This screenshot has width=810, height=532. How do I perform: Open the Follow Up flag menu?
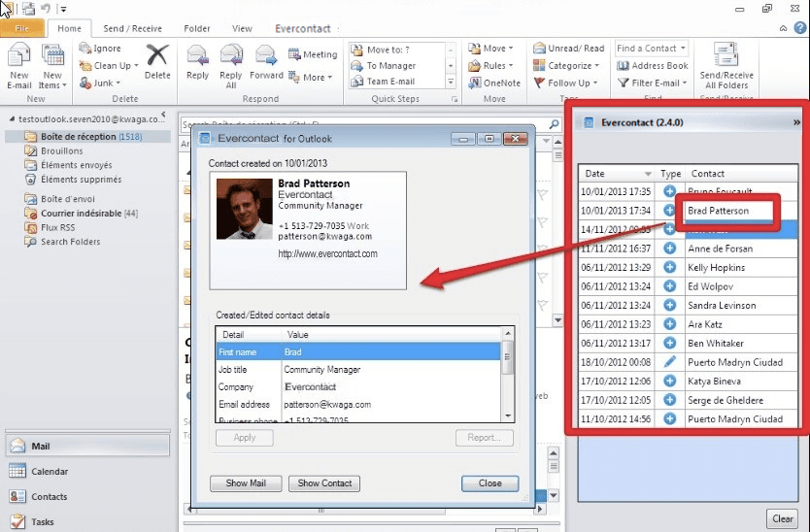tap(565, 83)
